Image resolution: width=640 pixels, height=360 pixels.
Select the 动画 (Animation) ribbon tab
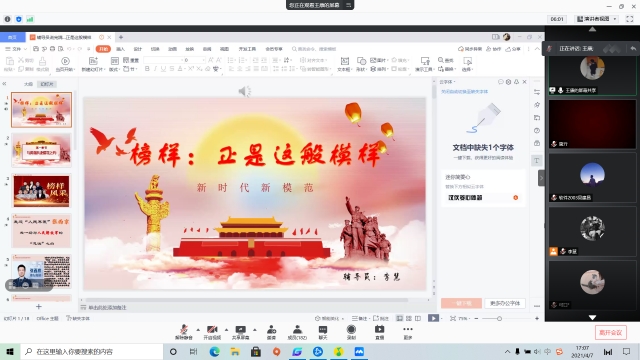[173, 49]
